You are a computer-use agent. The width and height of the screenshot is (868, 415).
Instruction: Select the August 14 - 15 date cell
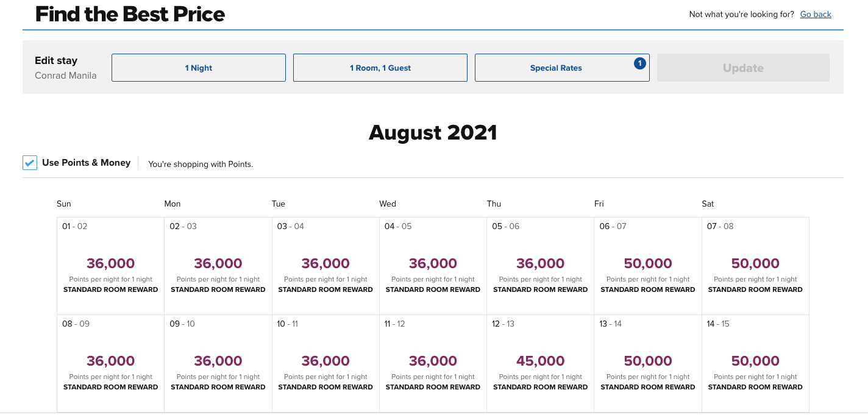[x=755, y=363]
